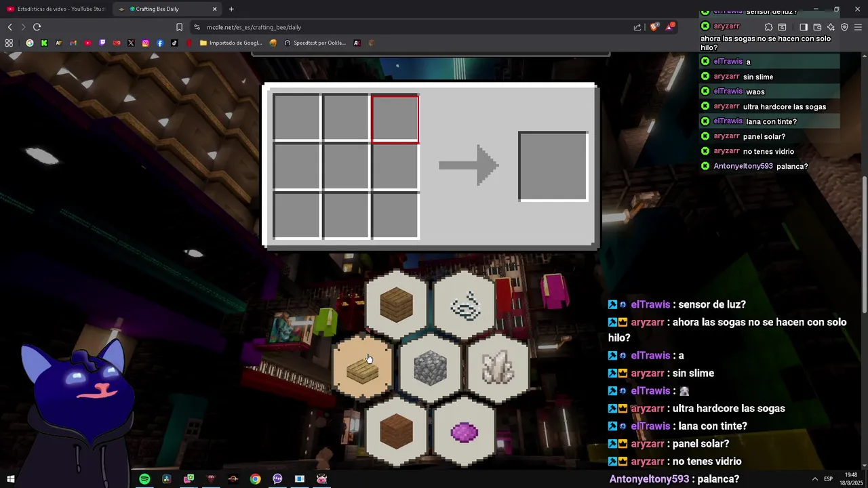The image size is (868, 488).
Task: Click chat message 'panel solar?' in top overlay
Action: click(764, 136)
